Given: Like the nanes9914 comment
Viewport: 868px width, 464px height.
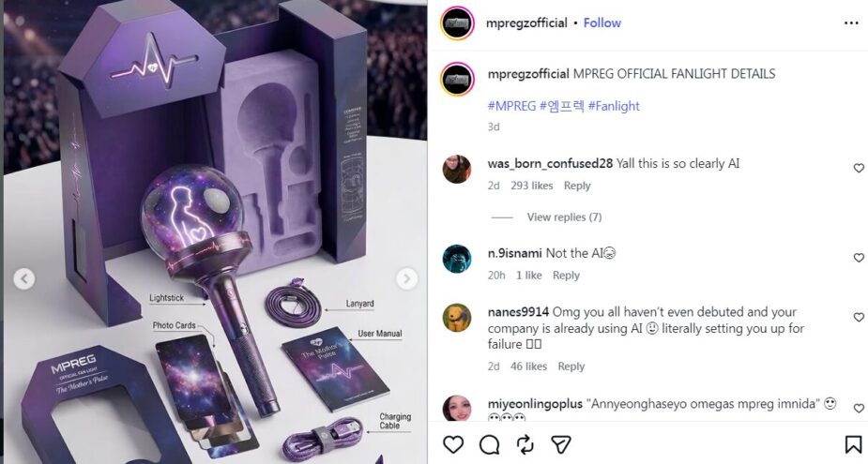Looking at the screenshot, I should (x=859, y=318).
